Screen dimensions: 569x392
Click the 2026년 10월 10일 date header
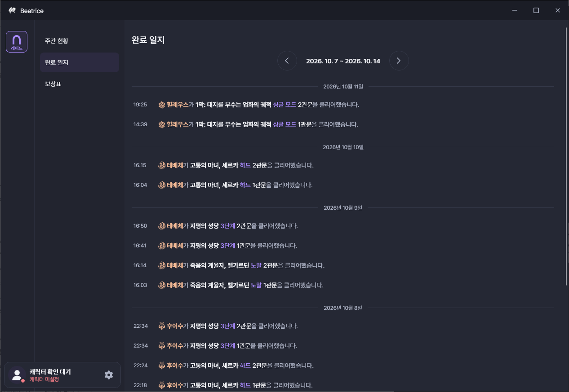[343, 147]
